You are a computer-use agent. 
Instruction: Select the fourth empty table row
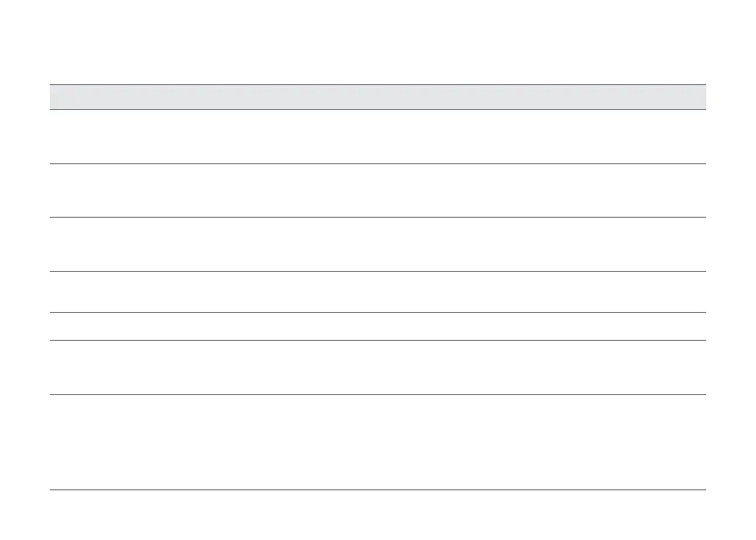click(378, 292)
